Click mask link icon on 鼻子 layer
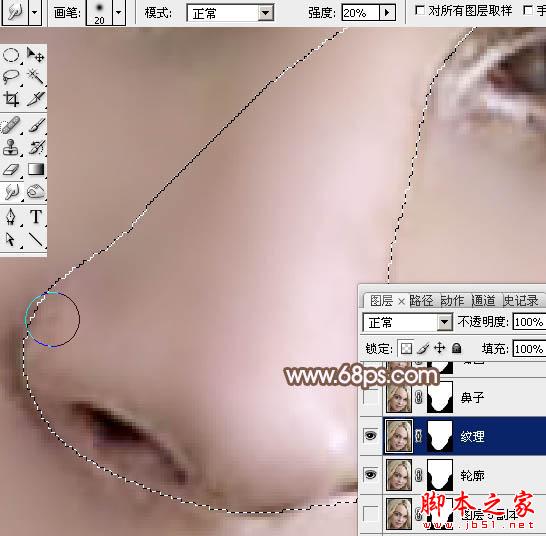This screenshot has height=536, width=546. tap(419, 397)
